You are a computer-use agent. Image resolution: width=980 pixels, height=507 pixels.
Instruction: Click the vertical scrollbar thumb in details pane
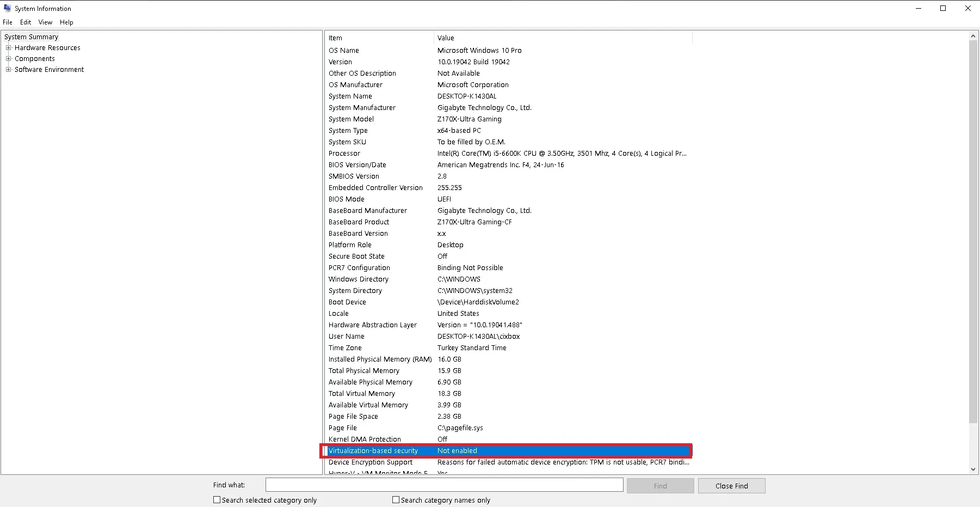click(973, 231)
